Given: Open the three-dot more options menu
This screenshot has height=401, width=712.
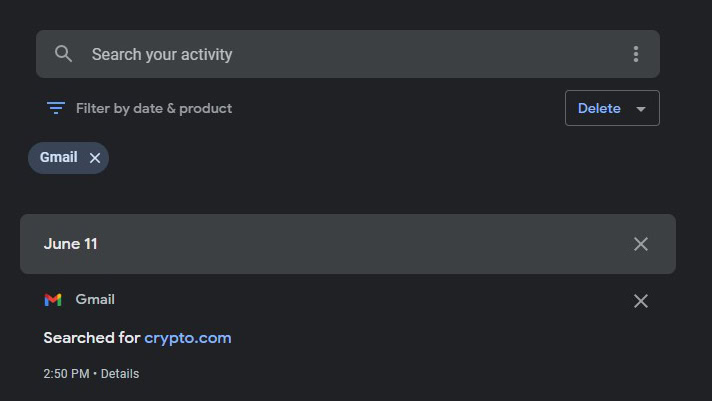Looking at the screenshot, I should (x=635, y=54).
